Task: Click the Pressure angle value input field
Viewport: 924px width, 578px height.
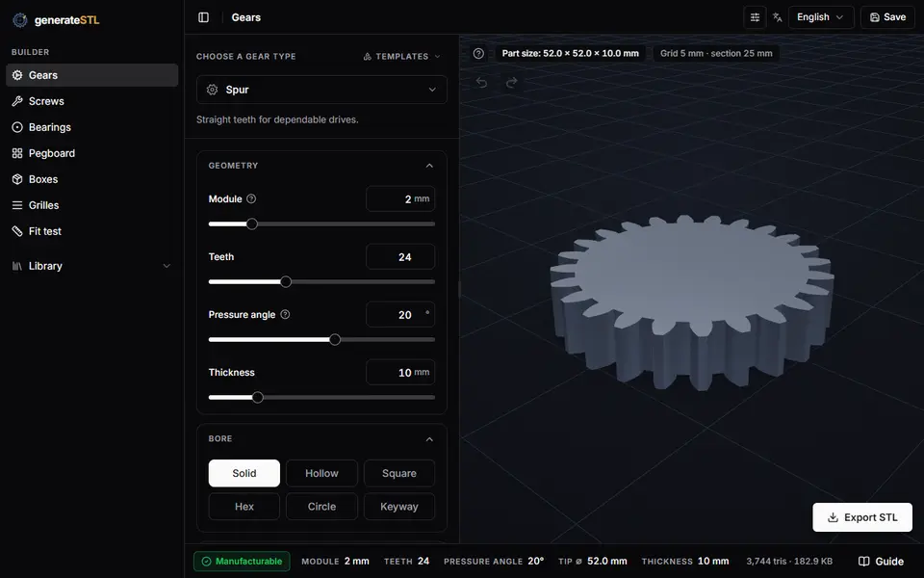Action: tap(400, 314)
